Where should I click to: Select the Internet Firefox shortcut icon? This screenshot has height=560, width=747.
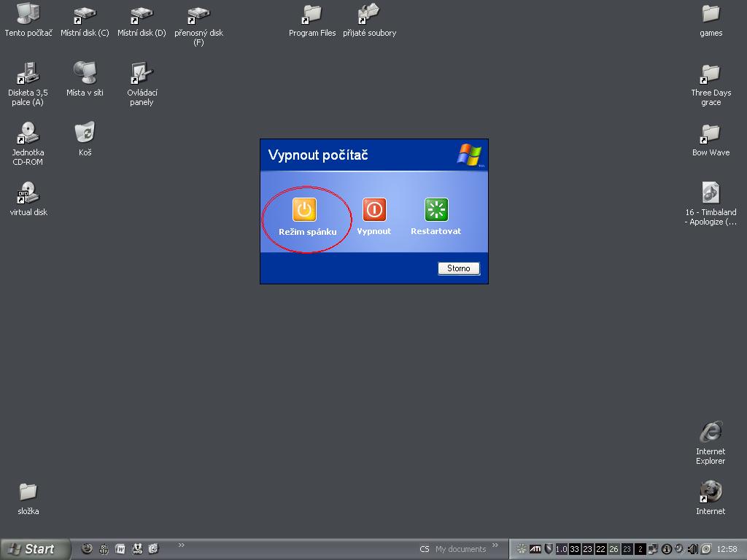point(711,497)
